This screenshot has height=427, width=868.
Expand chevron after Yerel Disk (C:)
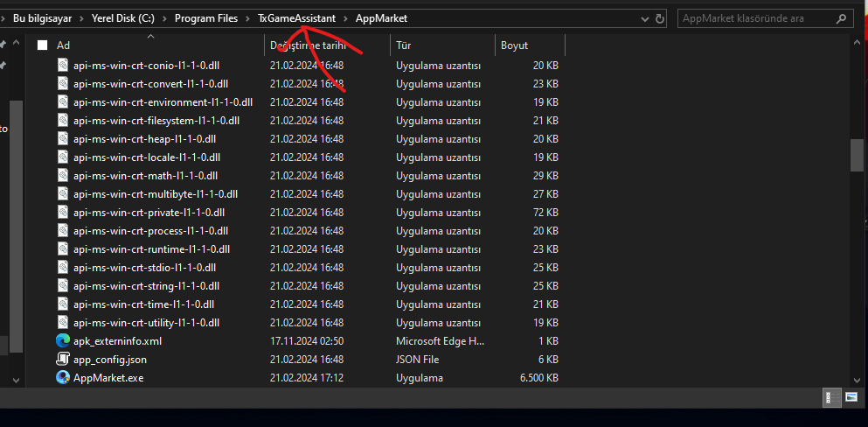coord(165,19)
